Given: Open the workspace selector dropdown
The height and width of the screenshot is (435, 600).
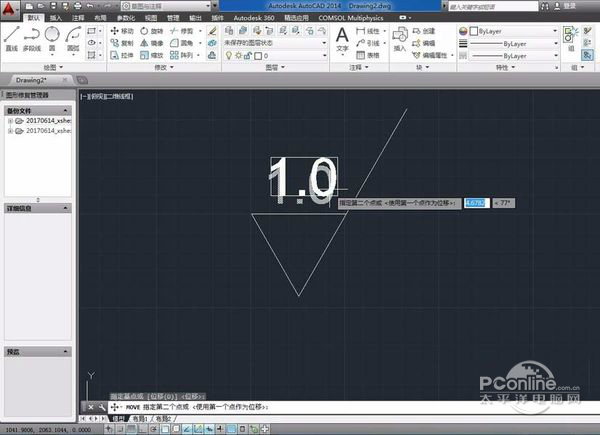Looking at the screenshot, I should click(166, 6).
